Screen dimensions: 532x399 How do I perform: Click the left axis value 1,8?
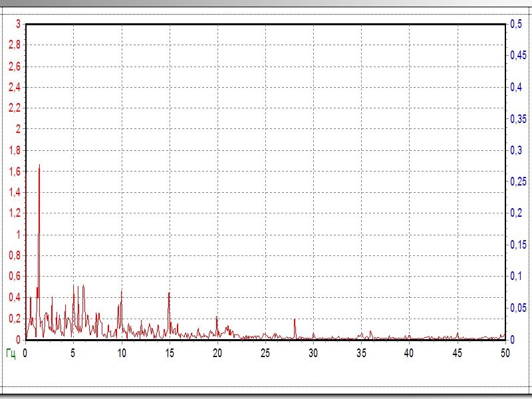tap(15, 150)
